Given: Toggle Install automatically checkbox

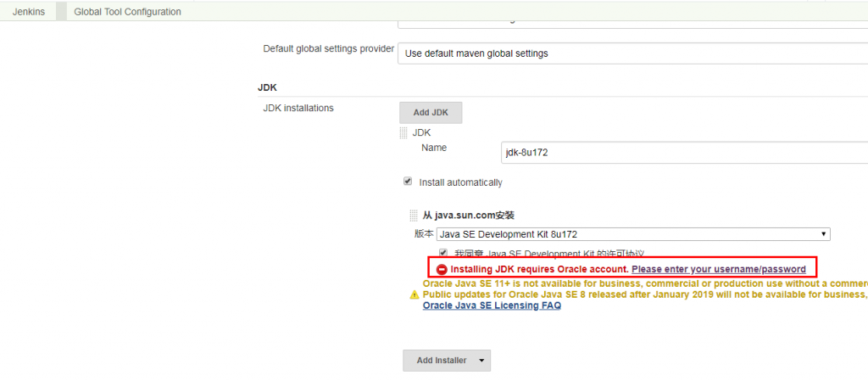Looking at the screenshot, I should [x=408, y=181].
